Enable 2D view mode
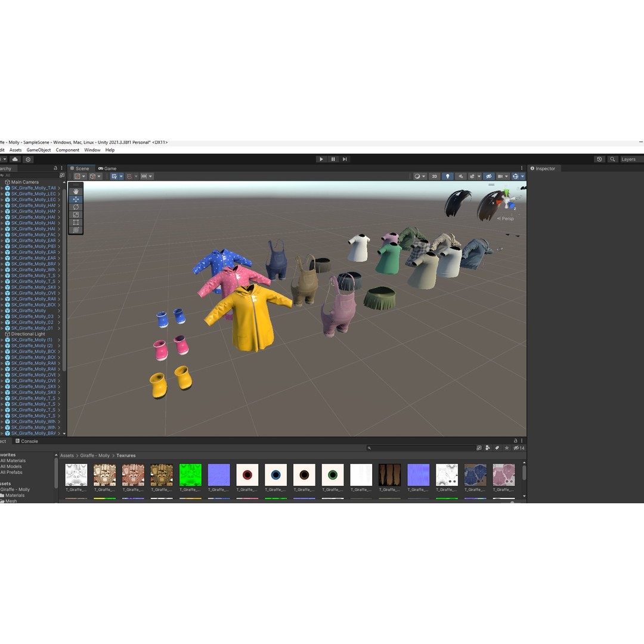Image resolution: width=644 pixels, height=644 pixels. click(435, 177)
